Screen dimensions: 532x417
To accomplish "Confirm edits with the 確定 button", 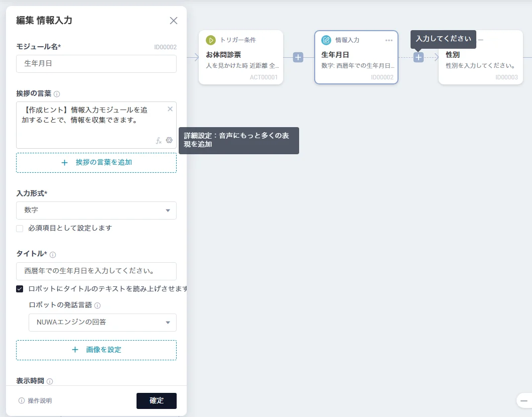I will (157, 401).
